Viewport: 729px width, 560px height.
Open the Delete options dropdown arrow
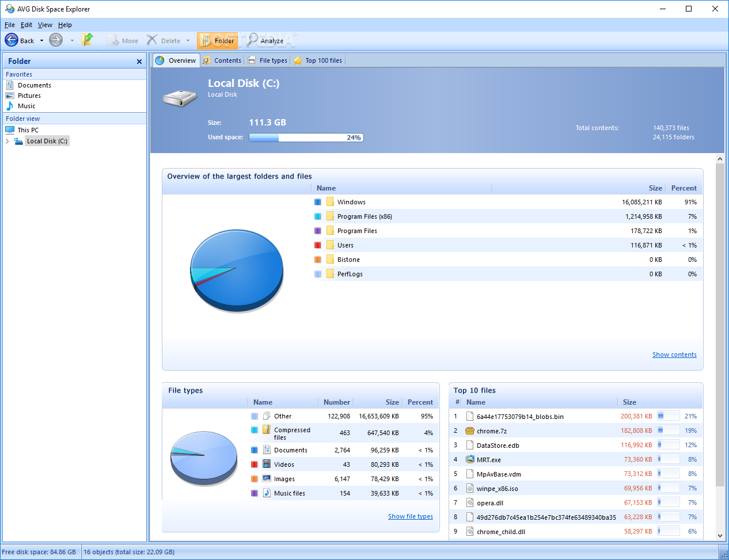point(188,41)
